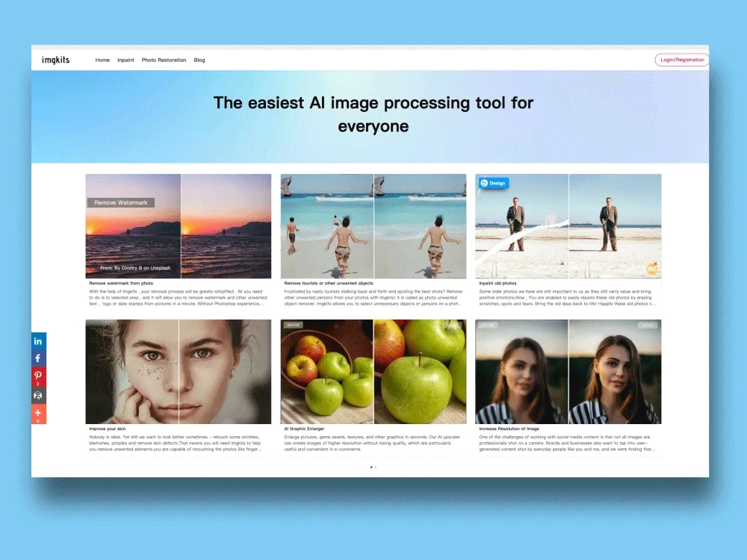Open the Blog page

pos(199,60)
